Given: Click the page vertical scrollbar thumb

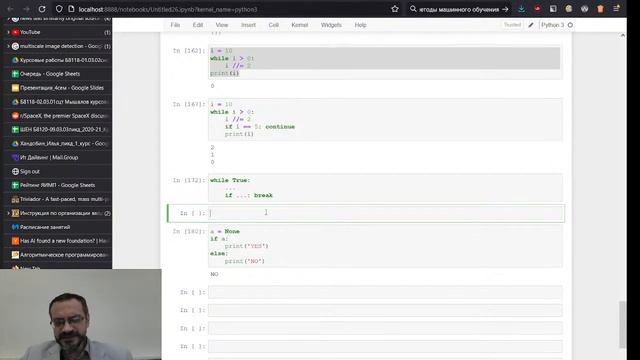Looking at the screenshot, I should 622,324.
